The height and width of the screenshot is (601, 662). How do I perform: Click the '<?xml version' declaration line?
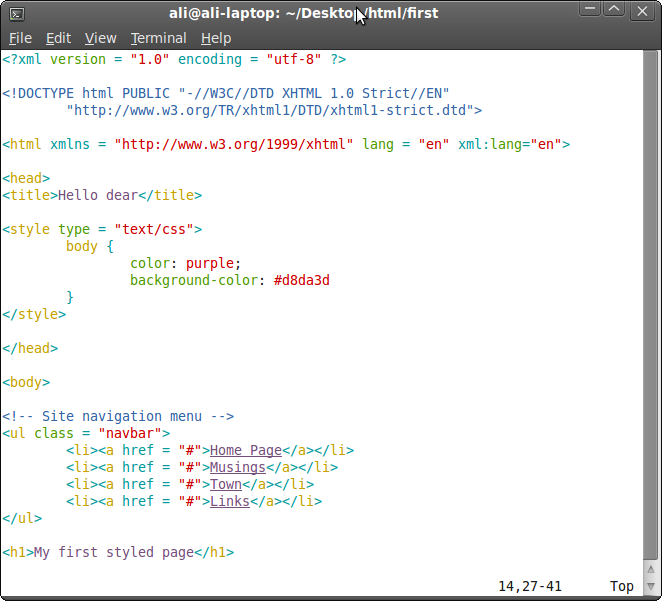[x=174, y=59]
